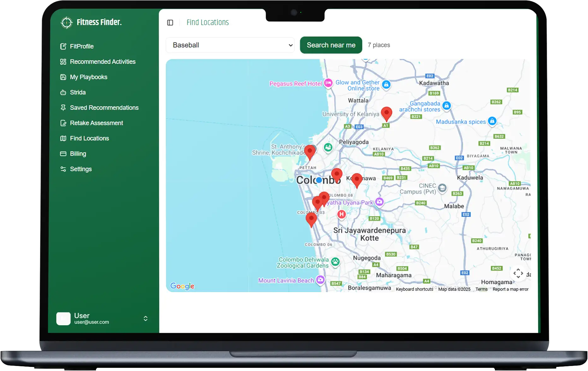Open the map Terms link
Viewport: 588px width, 371px height.
[482, 289]
